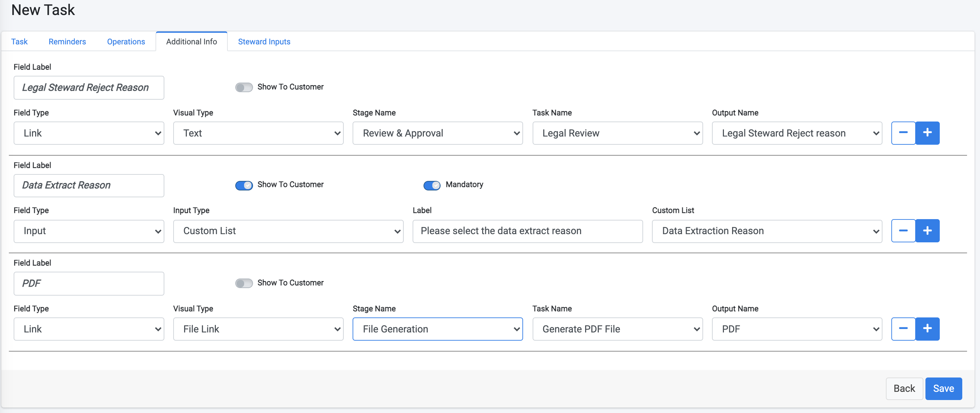Disable Show To Customer for Data Extract Reason
Viewport: 980px width, 413px height.
[244, 185]
